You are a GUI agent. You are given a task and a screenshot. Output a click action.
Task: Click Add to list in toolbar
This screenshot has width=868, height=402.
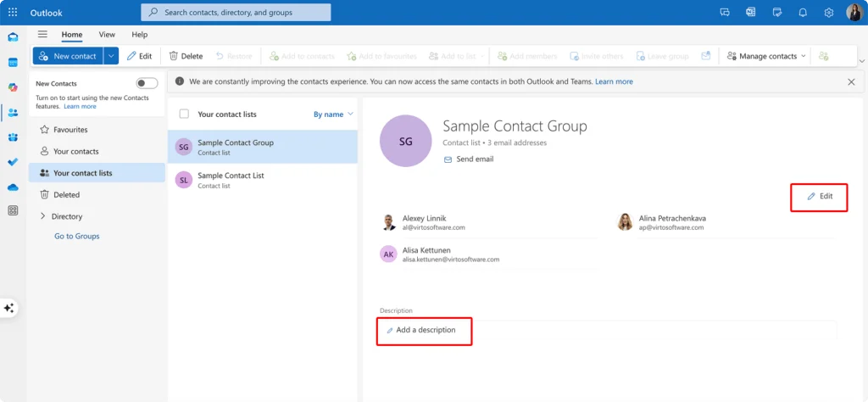click(x=453, y=56)
